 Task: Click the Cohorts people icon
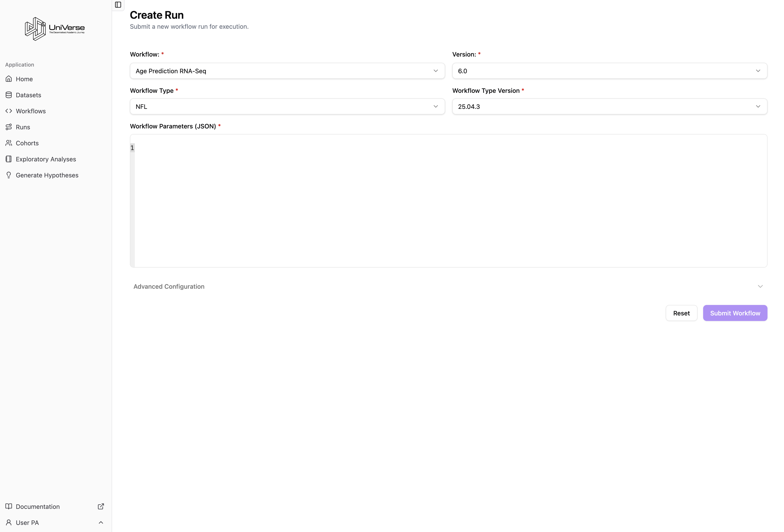pos(9,143)
